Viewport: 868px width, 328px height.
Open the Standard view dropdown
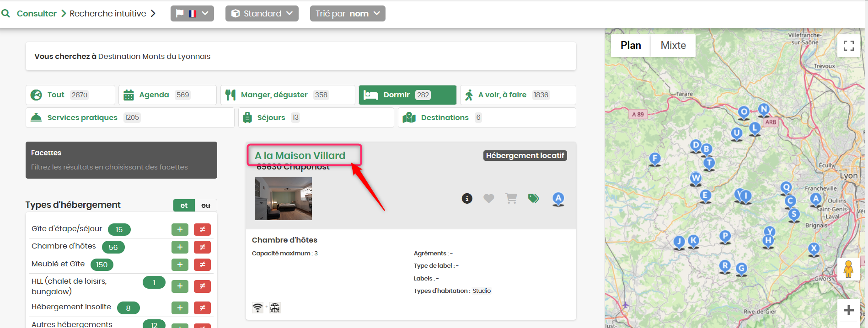262,14
